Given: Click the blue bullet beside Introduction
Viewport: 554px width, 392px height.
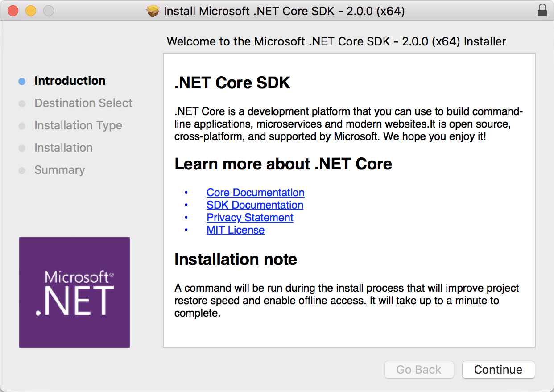Looking at the screenshot, I should 22,82.
